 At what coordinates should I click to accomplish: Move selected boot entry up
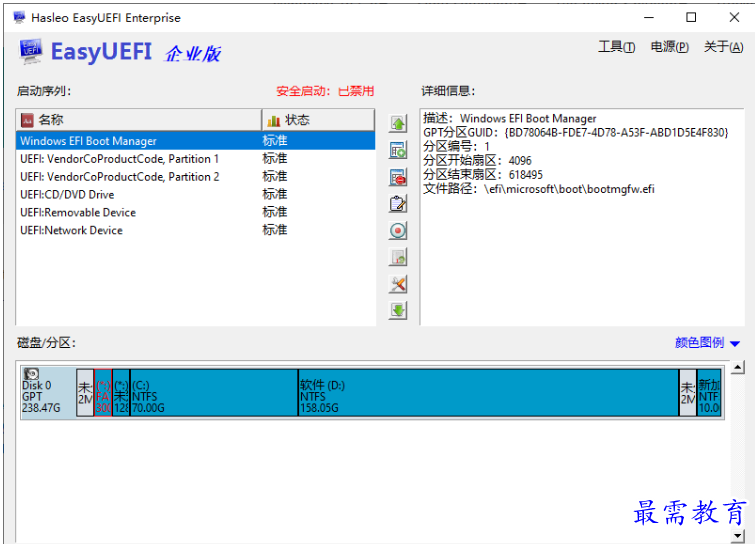pos(398,124)
